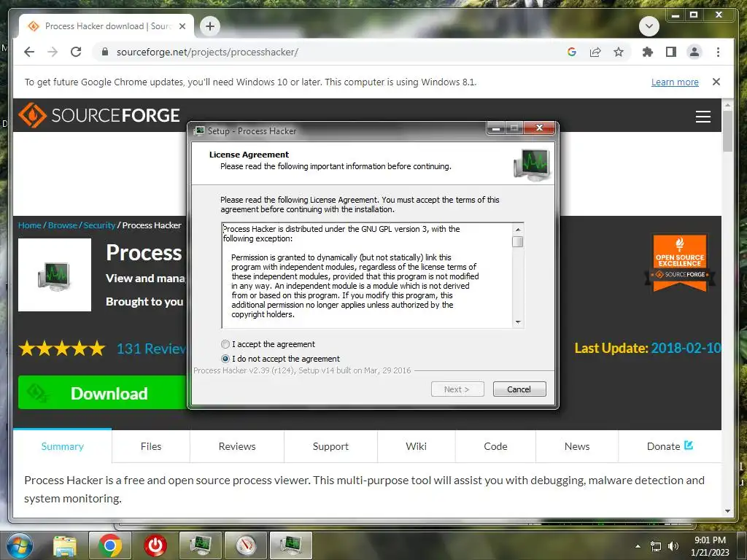Switch to the Code tab
The width and height of the screenshot is (747, 560).
(495, 446)
